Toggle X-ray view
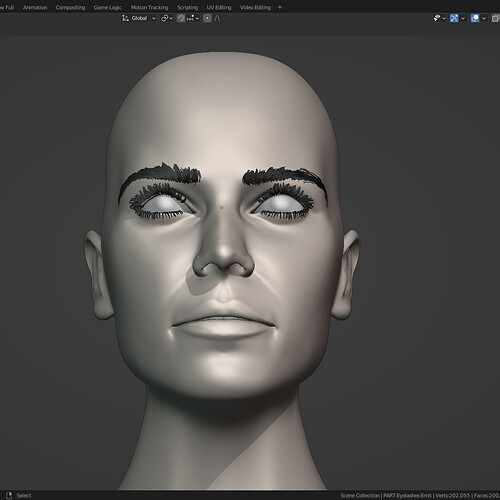500x500 pixels. point(496,18)
